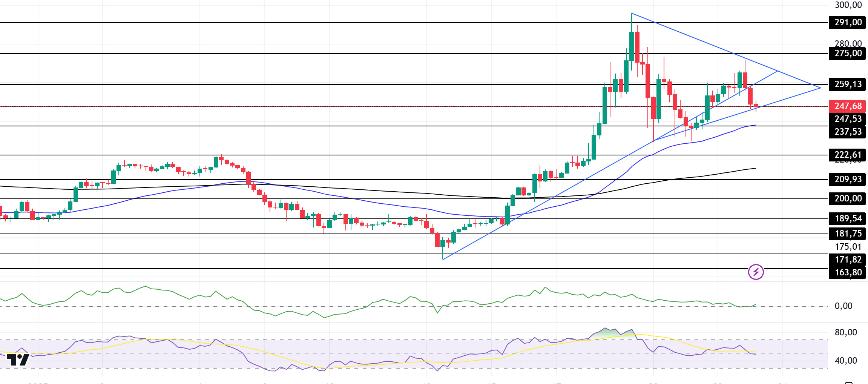Click the 300,00 price axis value
868x384 pixels.
tap(848, 5)
